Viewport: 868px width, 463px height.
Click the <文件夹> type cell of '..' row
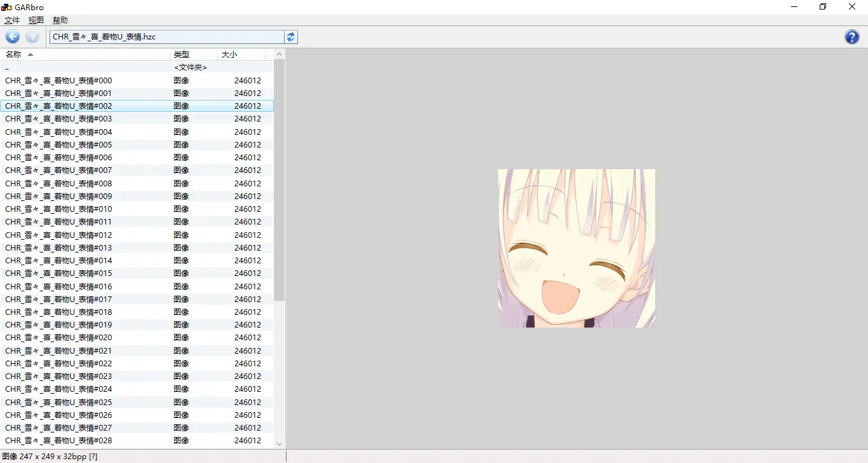pos(191,67)
